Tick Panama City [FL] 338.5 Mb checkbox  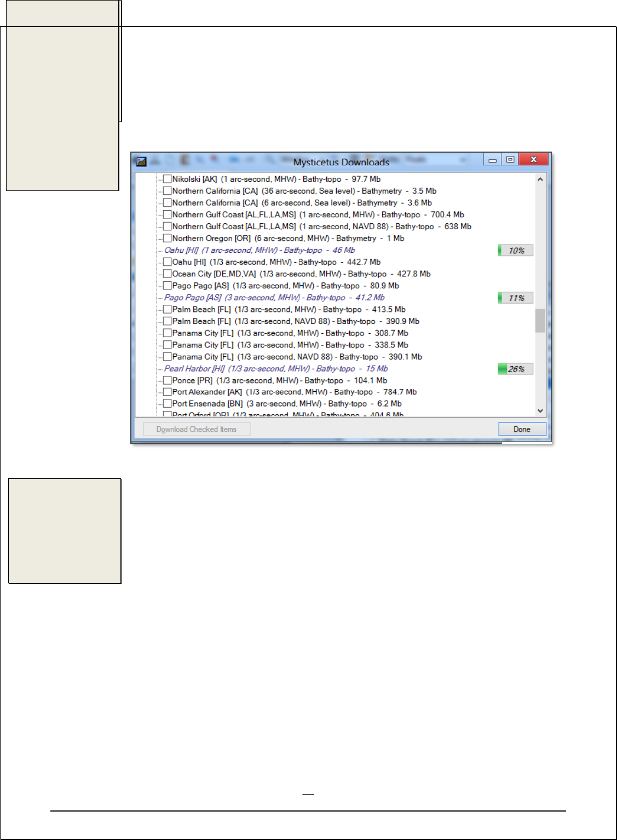coord(168,345)
